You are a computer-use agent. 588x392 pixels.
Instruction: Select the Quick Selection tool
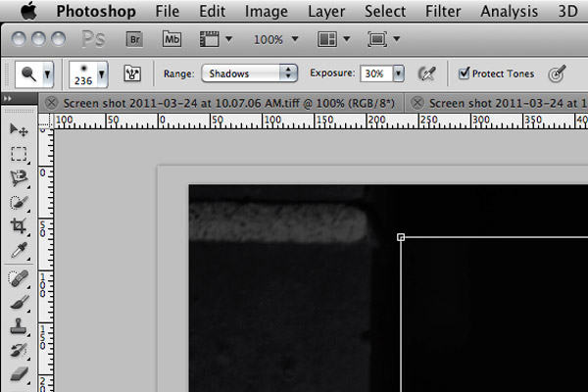[19, 203]
